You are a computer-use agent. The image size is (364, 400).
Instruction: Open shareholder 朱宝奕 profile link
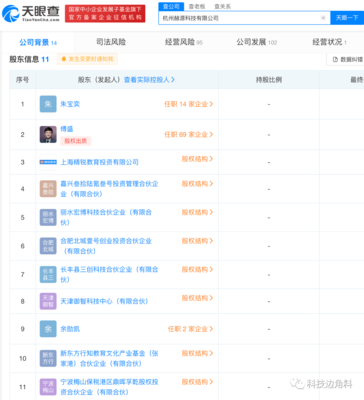(x=70, y=104)
